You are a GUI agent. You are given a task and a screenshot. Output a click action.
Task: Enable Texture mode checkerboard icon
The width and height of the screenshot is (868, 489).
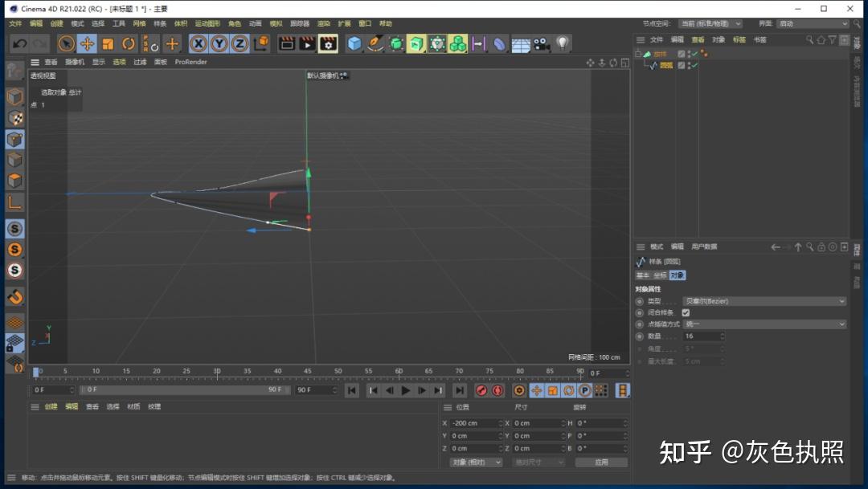[15, 118]
